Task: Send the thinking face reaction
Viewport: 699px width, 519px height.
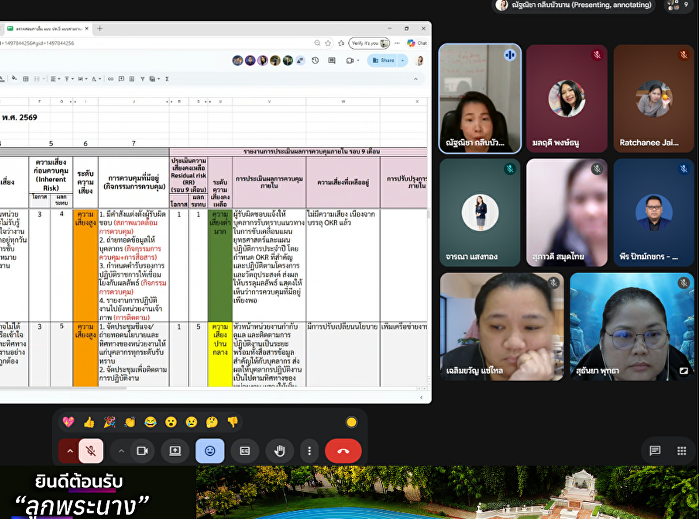Action: point(212,422)
